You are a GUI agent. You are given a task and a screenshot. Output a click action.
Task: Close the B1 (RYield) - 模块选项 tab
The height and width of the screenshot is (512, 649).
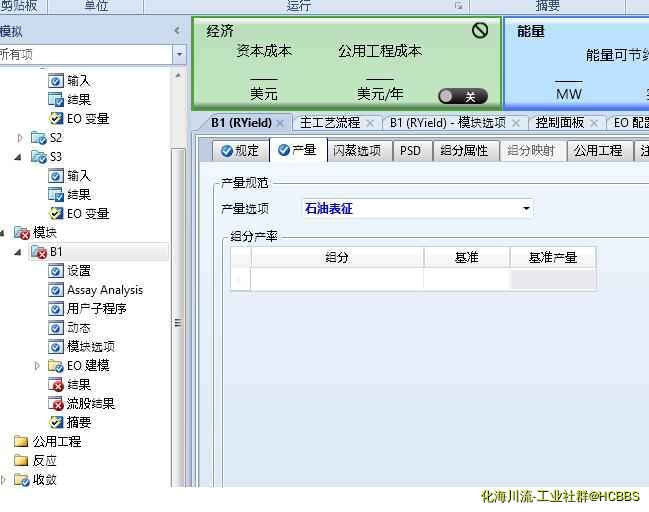[517, 123]
